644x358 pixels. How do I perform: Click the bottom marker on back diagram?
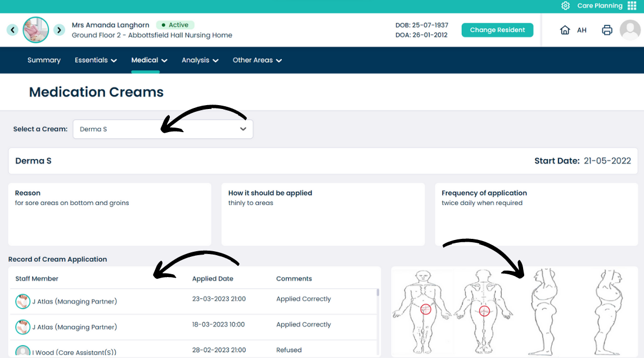tap(485, 311)
